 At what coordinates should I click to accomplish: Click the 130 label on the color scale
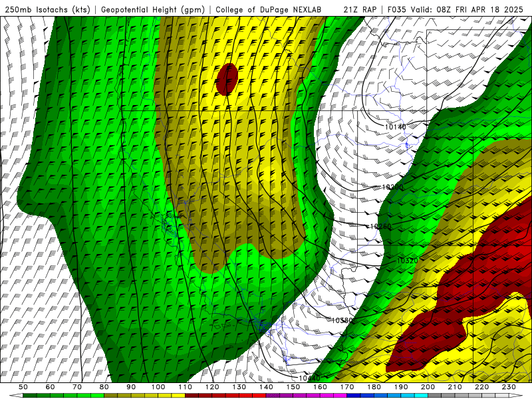(239, 387)
